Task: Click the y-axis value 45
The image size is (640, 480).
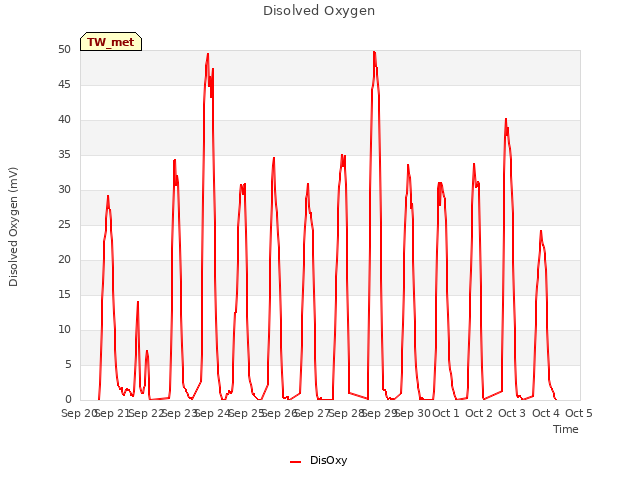Action: [64, 84]
